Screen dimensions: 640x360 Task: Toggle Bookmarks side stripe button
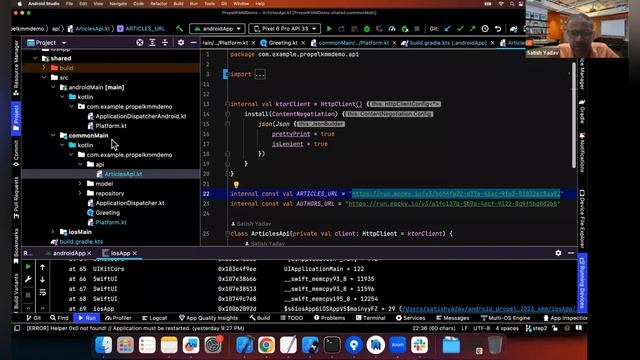tap(16, 245)
